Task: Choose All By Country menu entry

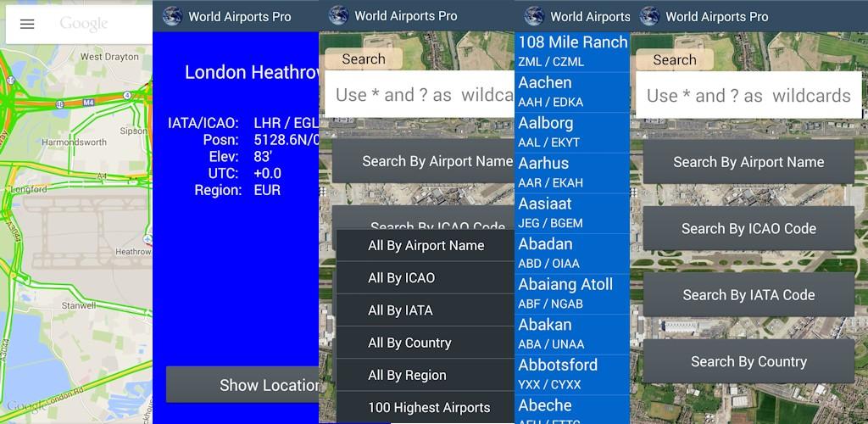Action: click(x=426, y=343)
